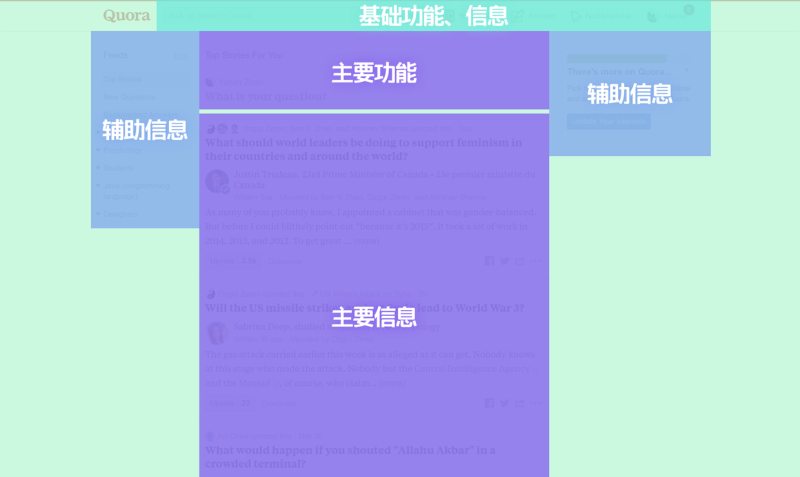Share the missile strike answer on Facebook
The height and width of the screenshot is (477, 800).
coord(489,403)
